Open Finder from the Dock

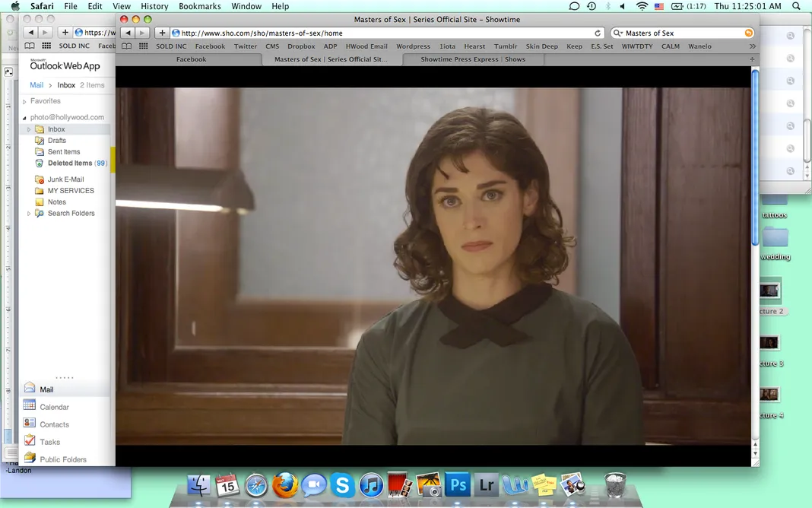click(199, 485)
